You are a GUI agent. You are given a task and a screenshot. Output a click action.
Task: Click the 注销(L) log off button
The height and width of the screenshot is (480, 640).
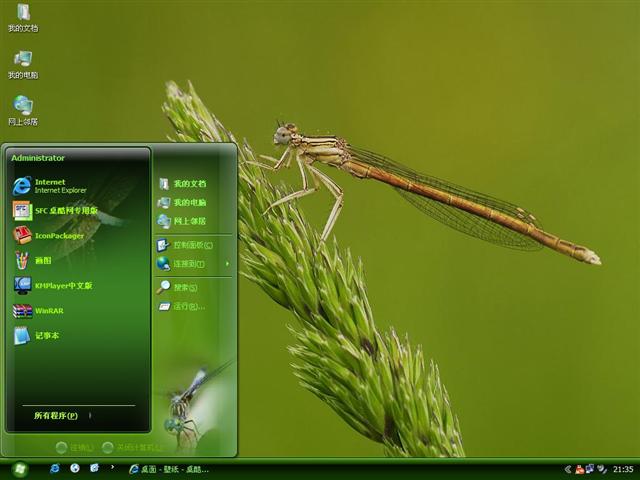(75, 447)
